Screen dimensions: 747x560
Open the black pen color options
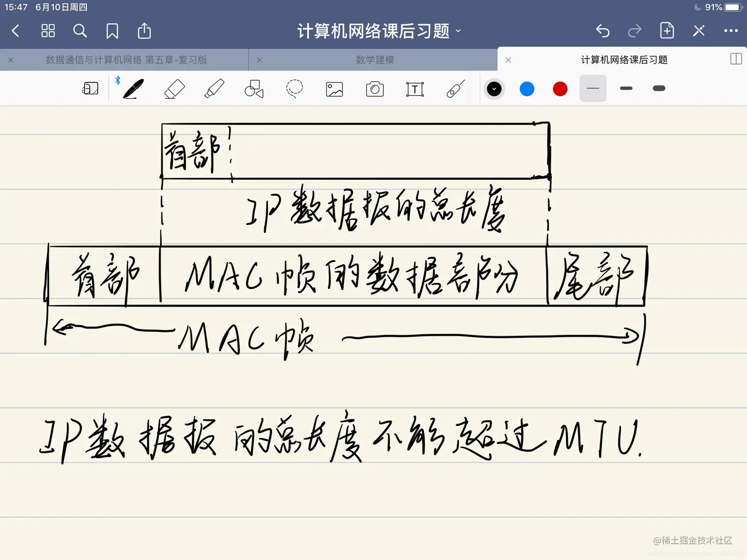point(494,89)
